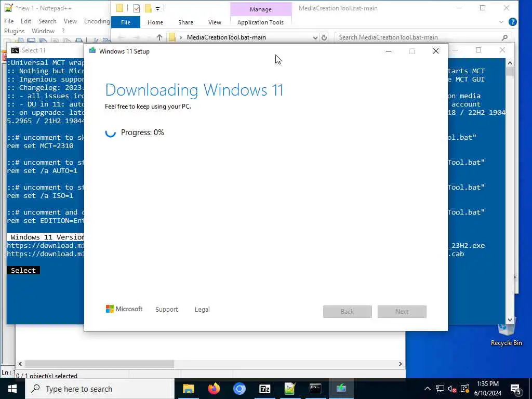Click the Microsoft logo in Setup window
The width and height of the screenshot is (532, 399).
124,309
